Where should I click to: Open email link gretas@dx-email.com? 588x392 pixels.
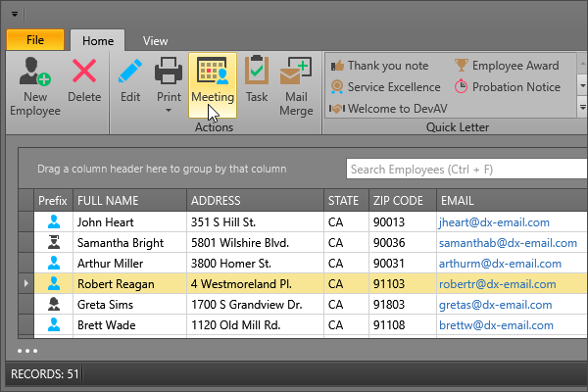[x=495, y=305]
